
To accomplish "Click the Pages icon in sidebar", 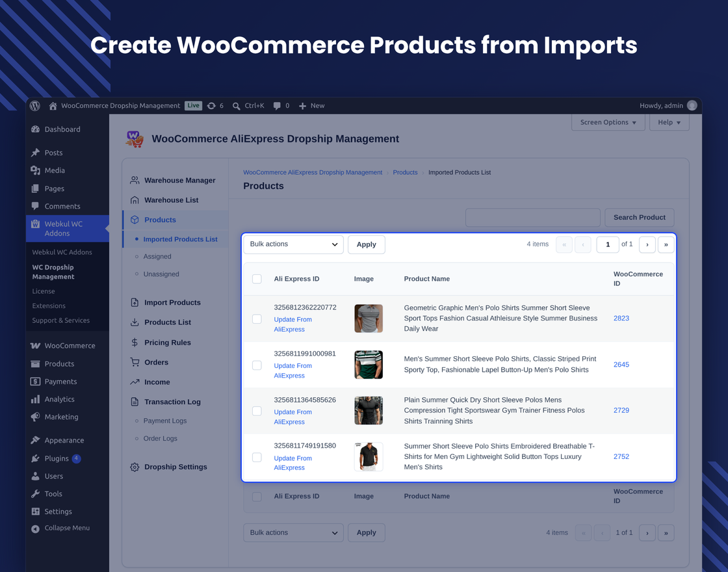I will pos(35,188).
